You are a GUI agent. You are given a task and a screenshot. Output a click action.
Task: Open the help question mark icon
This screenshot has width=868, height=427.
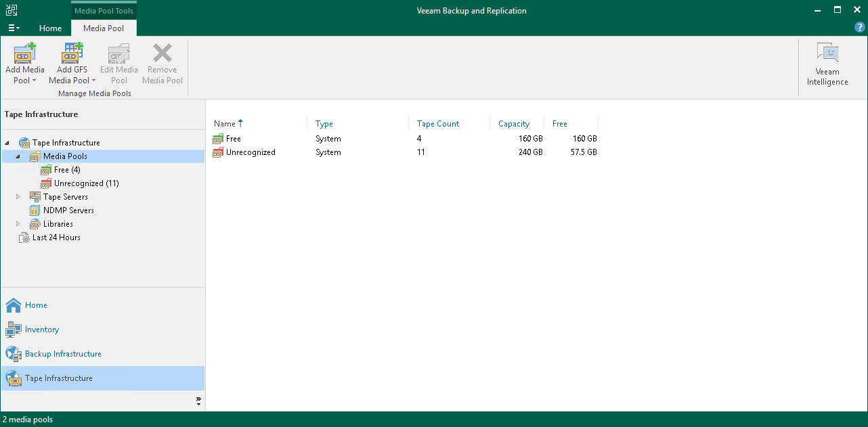pos(860,28)
